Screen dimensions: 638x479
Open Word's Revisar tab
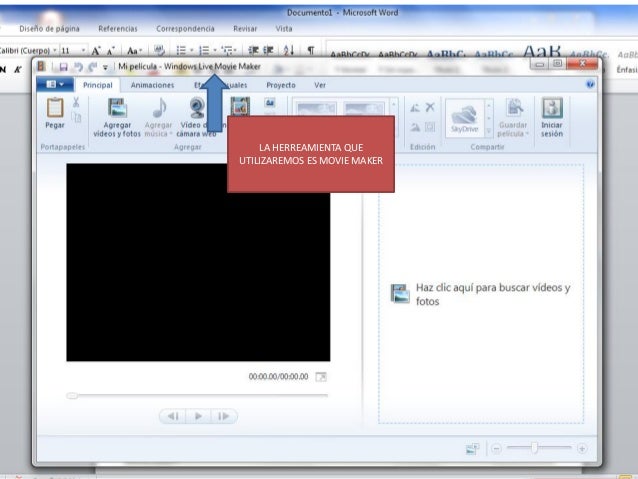point(245,28)
